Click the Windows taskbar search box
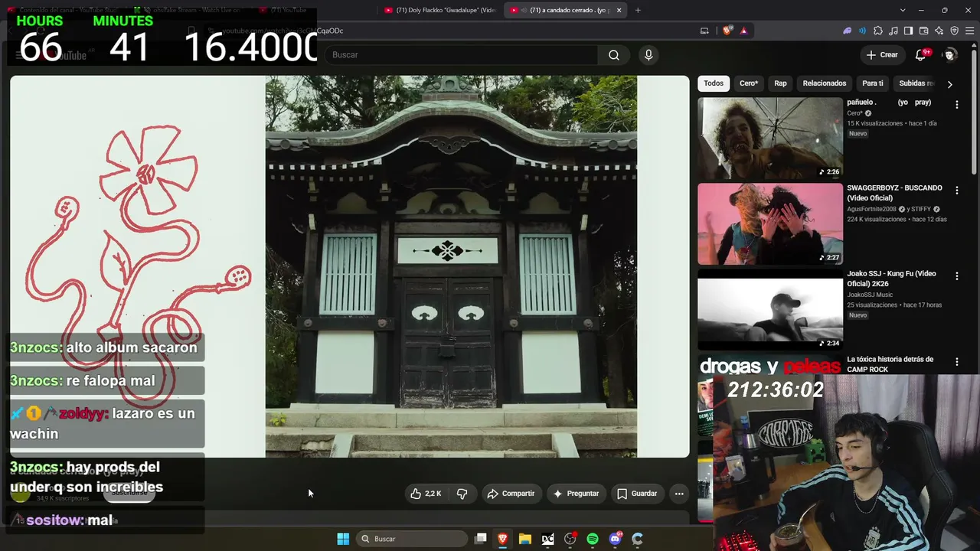 tap(413, 539)
